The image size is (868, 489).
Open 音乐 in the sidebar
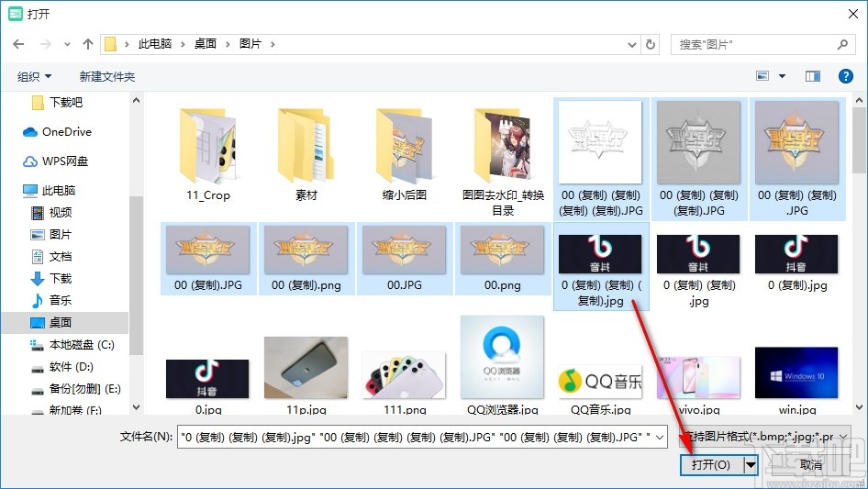[51, 301]
